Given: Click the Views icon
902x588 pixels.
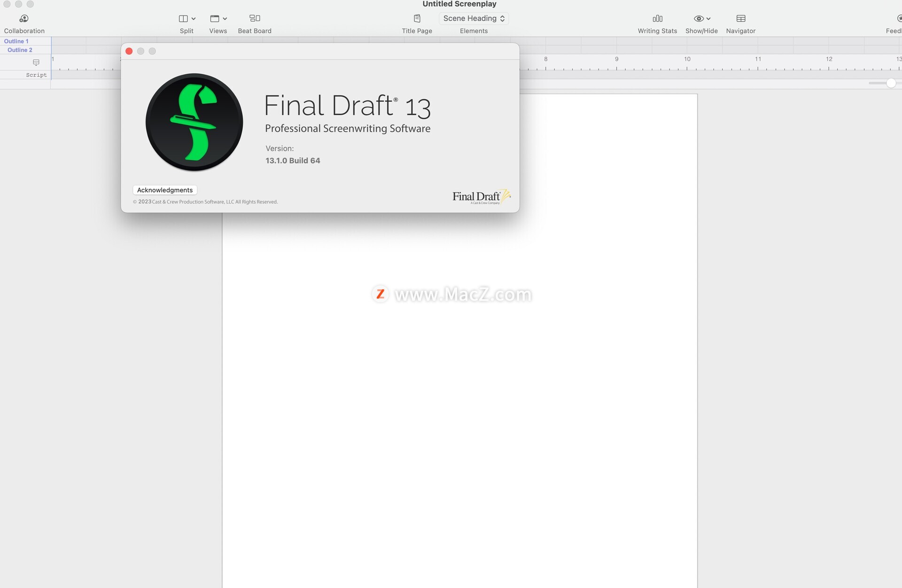Looking at the screenshot, I should 215,19.
